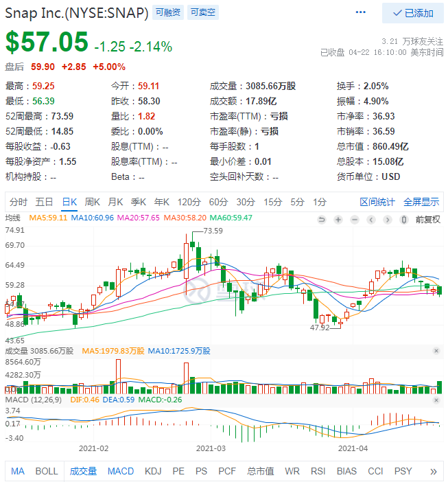Screen dimensions: 448x482
Task: Select the 月K chart tab
Action: tap(115, 202)
